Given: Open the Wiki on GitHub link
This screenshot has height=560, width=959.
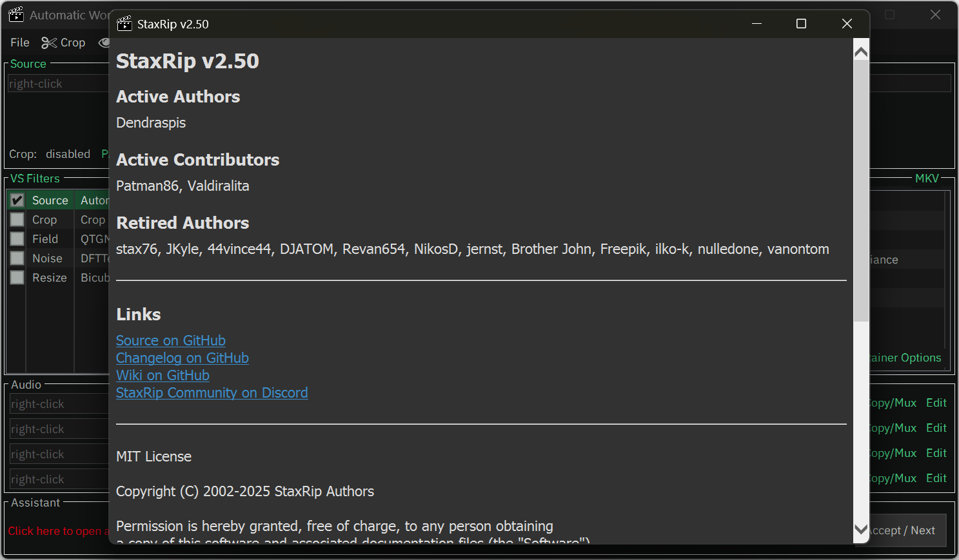Looking at the screenshot, I should pyautogui.click(x=163, y=375).
